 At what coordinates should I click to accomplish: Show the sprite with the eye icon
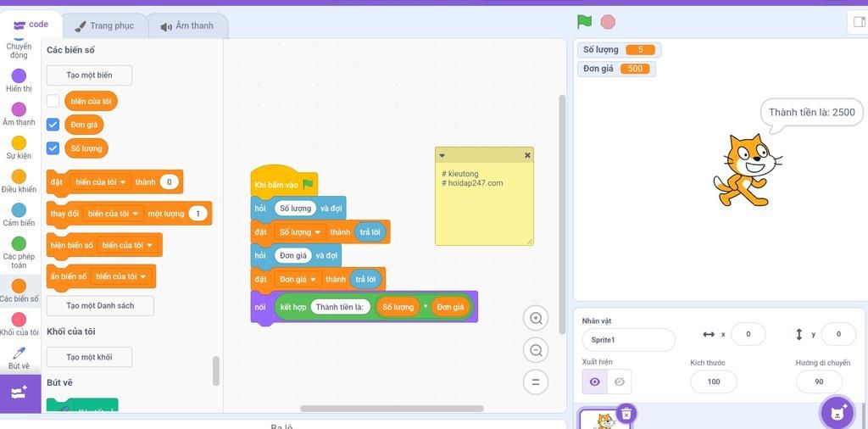coord(594,382)
